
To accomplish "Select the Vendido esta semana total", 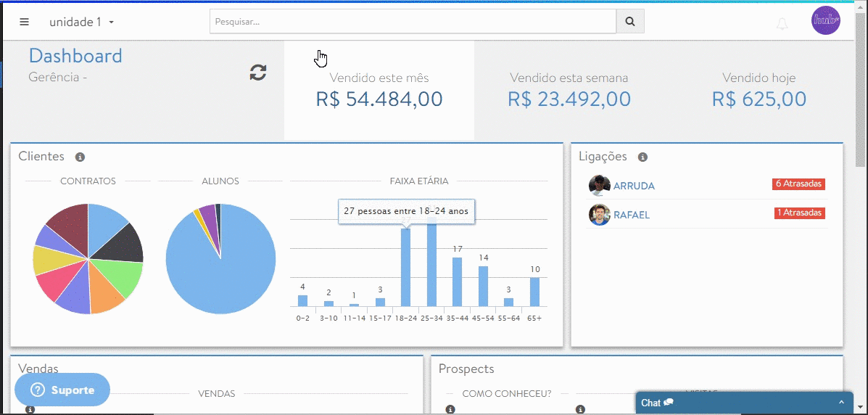I will point(569,99).
